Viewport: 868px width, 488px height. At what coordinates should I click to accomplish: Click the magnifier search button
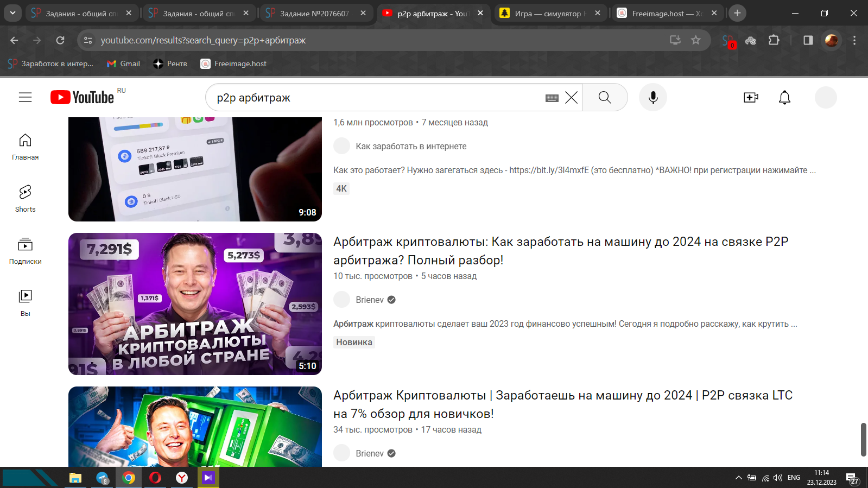tap(605, 98)
